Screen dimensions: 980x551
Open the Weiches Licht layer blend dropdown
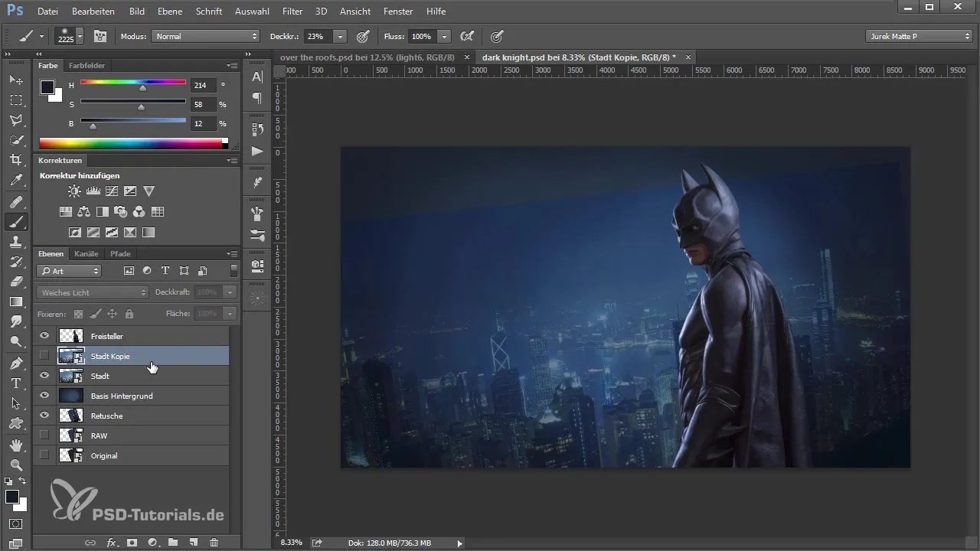tap(92, 292)
